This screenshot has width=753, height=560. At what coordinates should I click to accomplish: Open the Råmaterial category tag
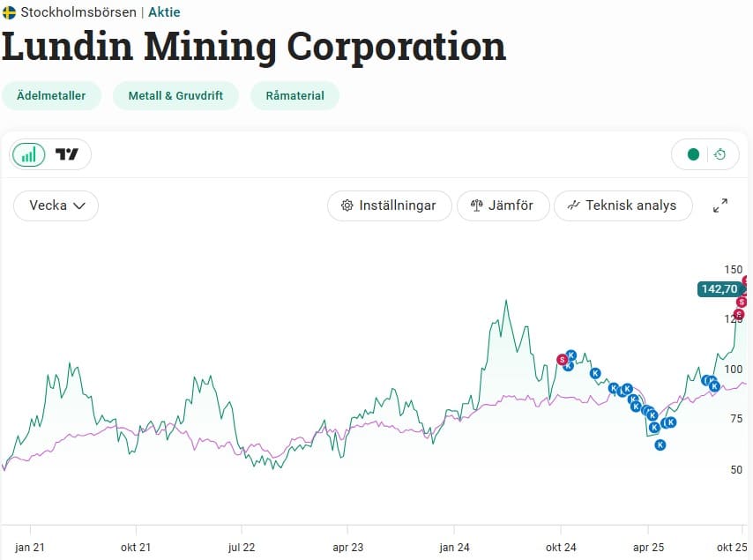(x=294, y=95)
